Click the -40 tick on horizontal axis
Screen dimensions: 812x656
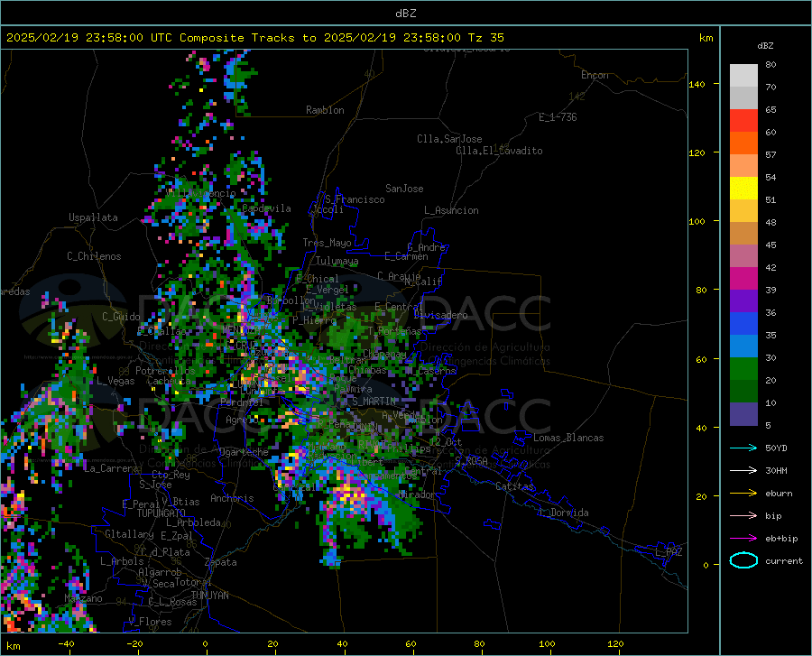(66, 644)
